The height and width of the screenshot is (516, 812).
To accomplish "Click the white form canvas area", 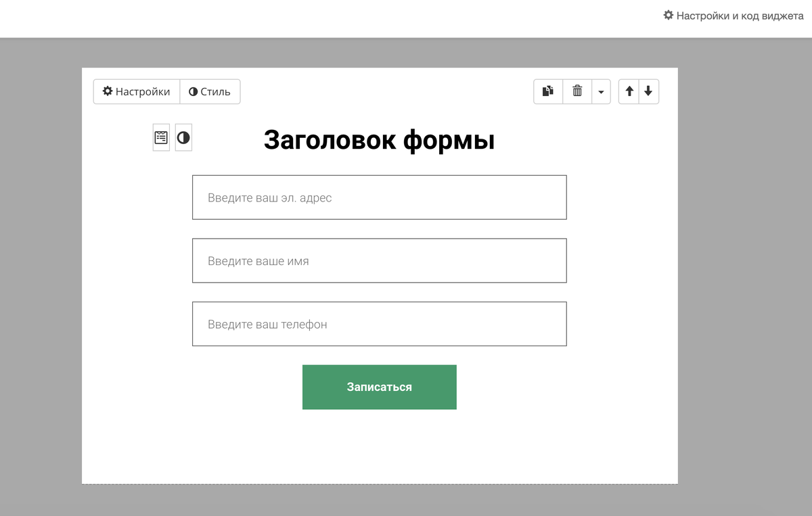I will [379, 446].
